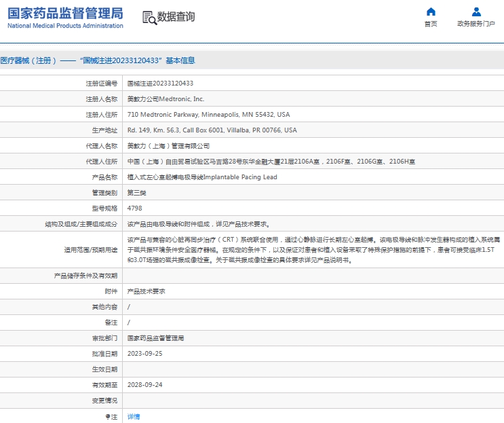Click the 代理人名称 row label
Viewport: 504px width, 423px height.
[x=102, y=146]
